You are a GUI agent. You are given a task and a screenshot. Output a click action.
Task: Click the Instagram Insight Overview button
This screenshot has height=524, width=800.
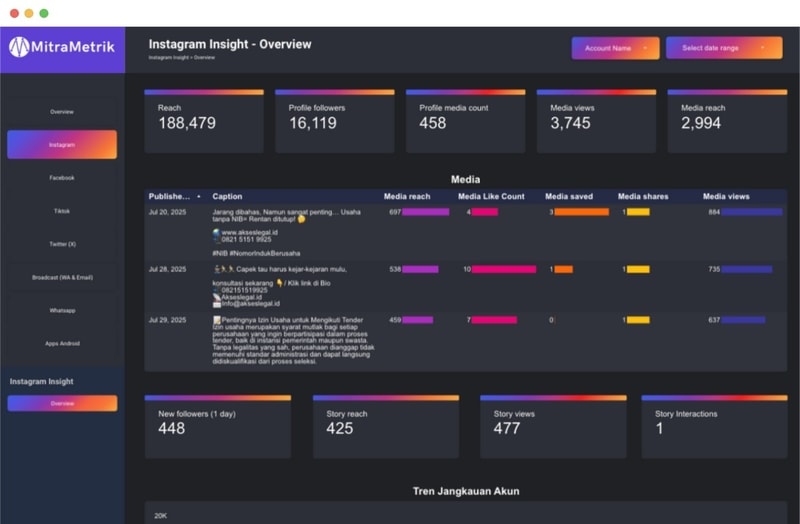click(x=62, y=403)
